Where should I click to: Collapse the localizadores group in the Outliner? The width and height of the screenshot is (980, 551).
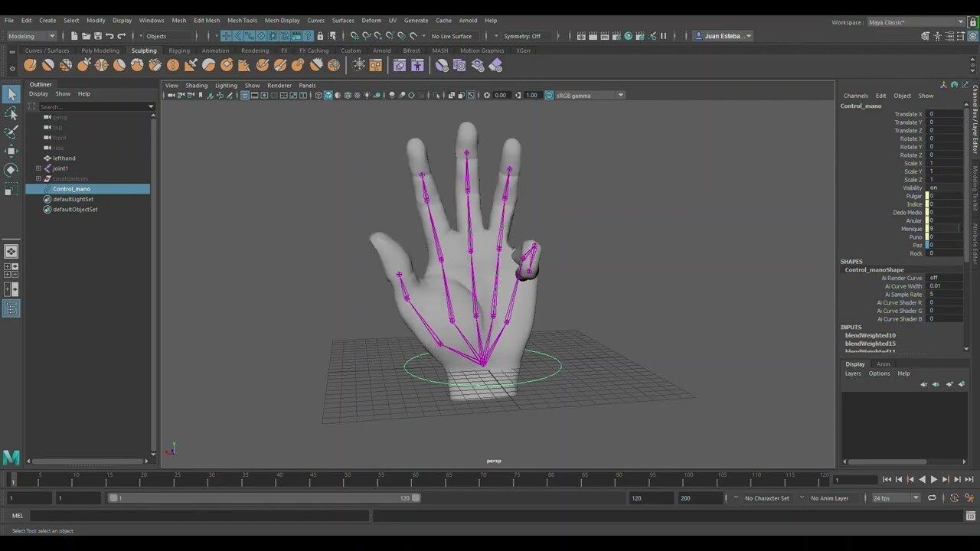(x=38, y=178)
